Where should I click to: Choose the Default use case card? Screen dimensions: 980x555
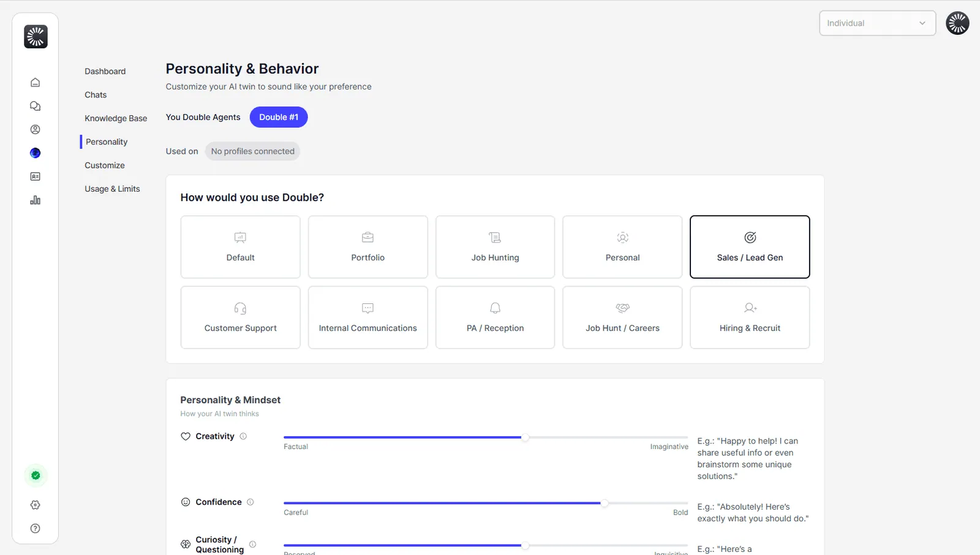pos(240,247)
